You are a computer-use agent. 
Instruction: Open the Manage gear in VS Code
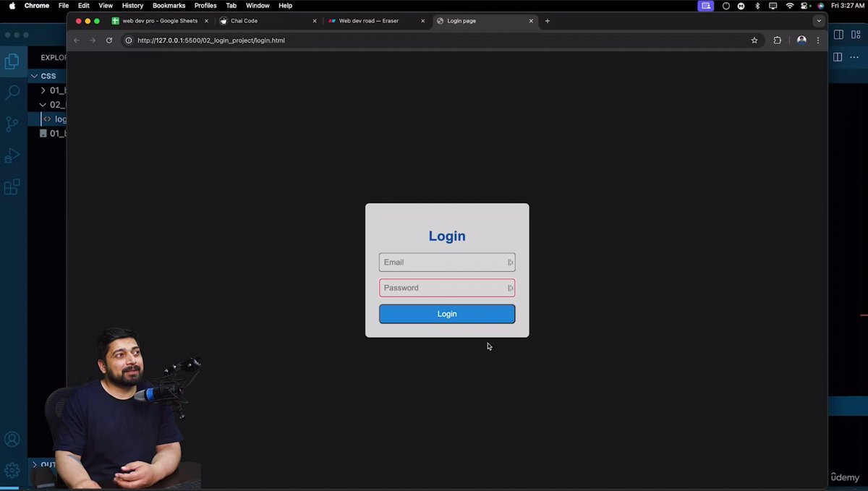[12, 470]
